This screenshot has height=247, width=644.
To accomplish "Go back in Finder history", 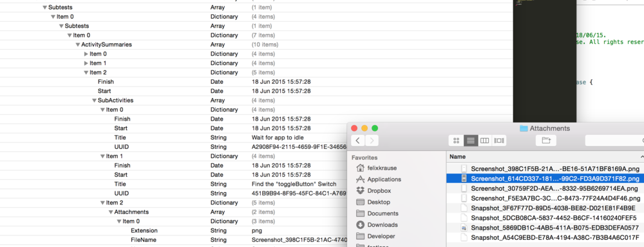I will [357, 141].
